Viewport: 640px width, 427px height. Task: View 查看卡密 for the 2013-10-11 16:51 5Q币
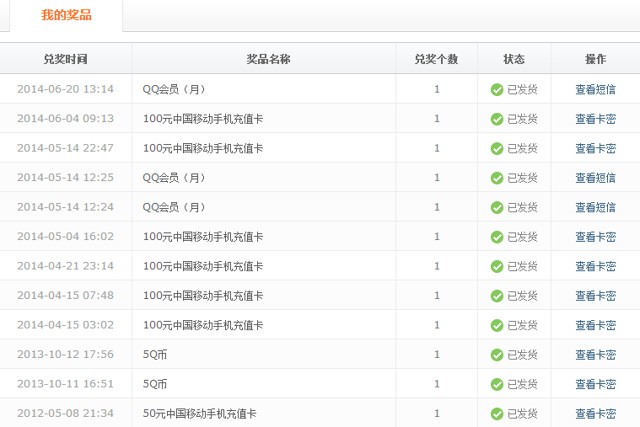pos(595,384)
